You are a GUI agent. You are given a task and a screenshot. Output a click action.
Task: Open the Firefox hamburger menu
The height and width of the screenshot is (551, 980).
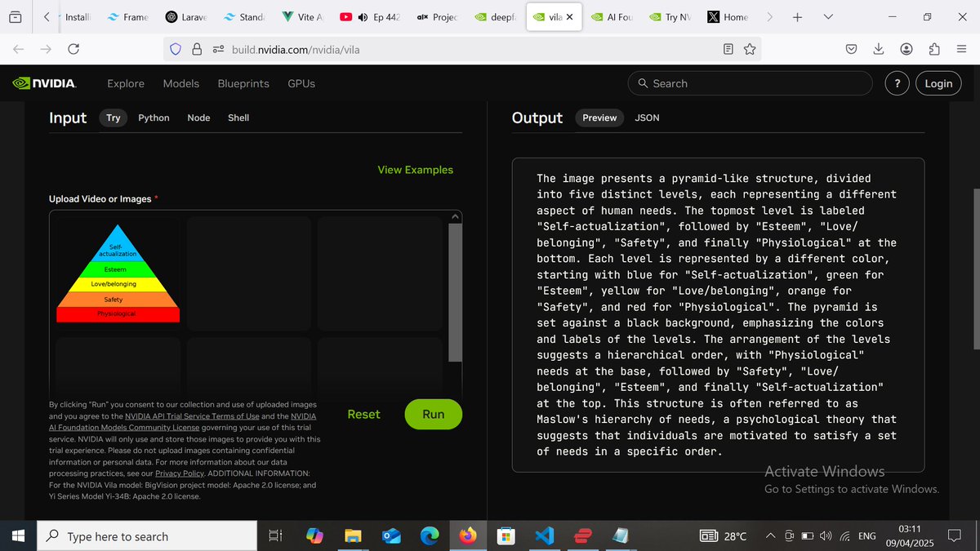coord(961,49)
